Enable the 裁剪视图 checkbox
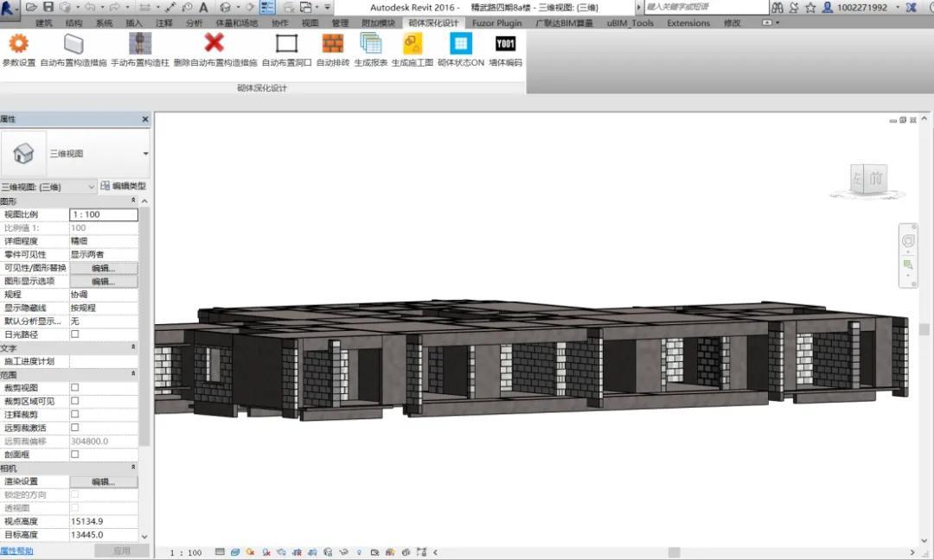934x560 pixels. pos(75,387)
